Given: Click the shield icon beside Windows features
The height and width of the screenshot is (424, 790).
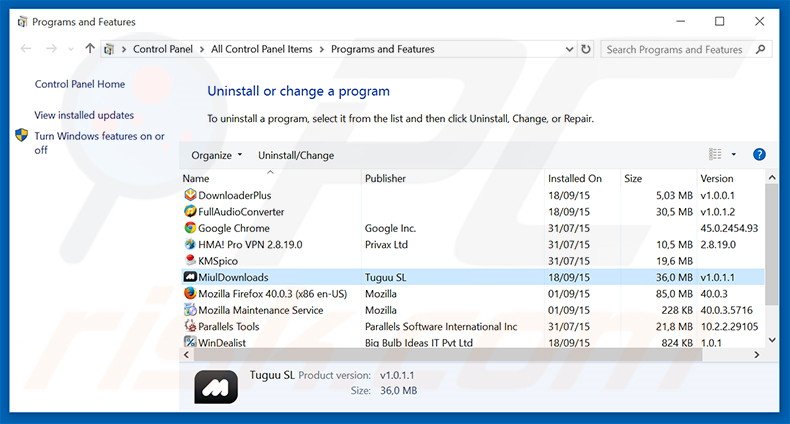Looking at the screenshot, I should tap(21, 135).
